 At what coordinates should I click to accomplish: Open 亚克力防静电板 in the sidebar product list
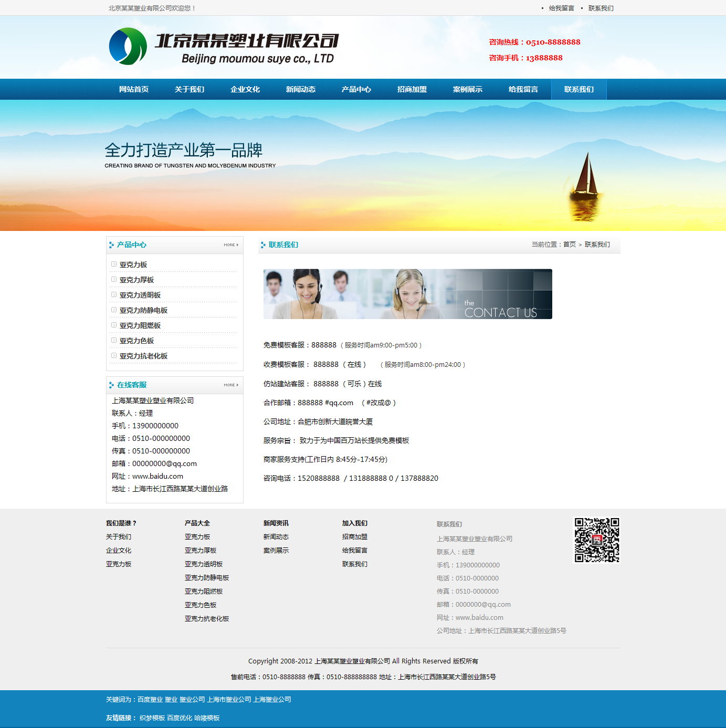pos(143,310)
